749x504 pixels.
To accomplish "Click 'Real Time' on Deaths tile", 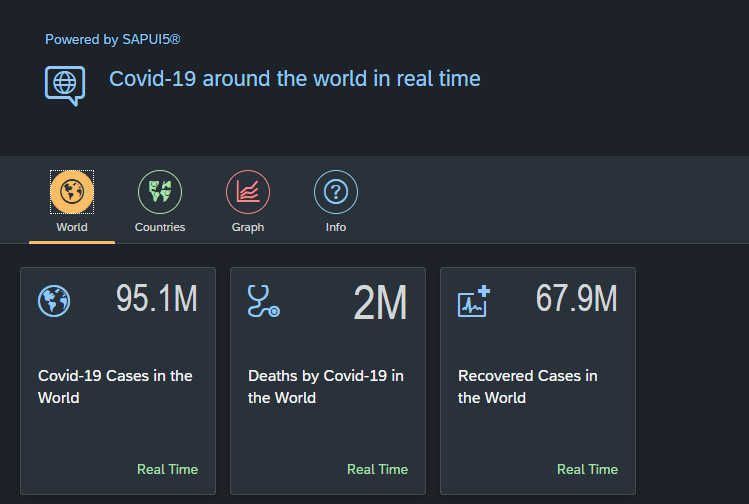I will tap(377, 470).
